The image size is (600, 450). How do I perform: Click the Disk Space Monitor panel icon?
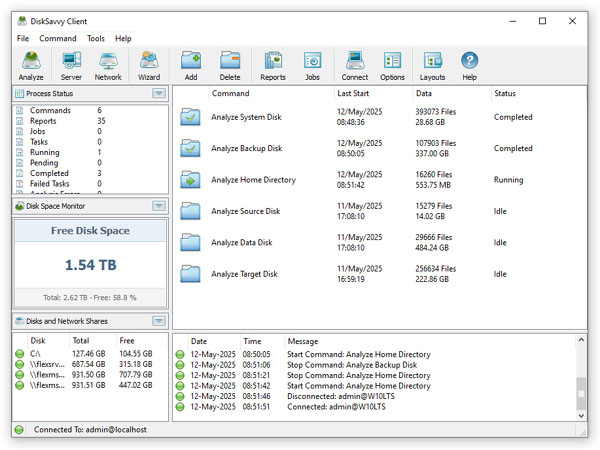pos(19,206)
